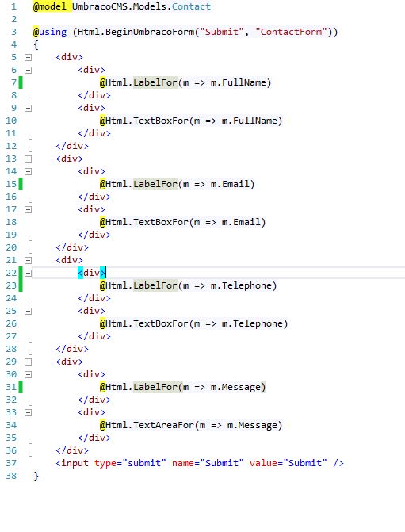Click the green change marker at line 15
Viewport: 405px width, 532px height.
coord(21,184)
